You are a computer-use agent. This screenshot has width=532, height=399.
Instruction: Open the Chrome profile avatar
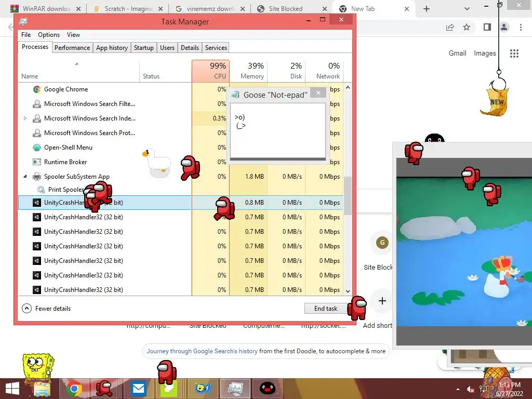[504, 27]
